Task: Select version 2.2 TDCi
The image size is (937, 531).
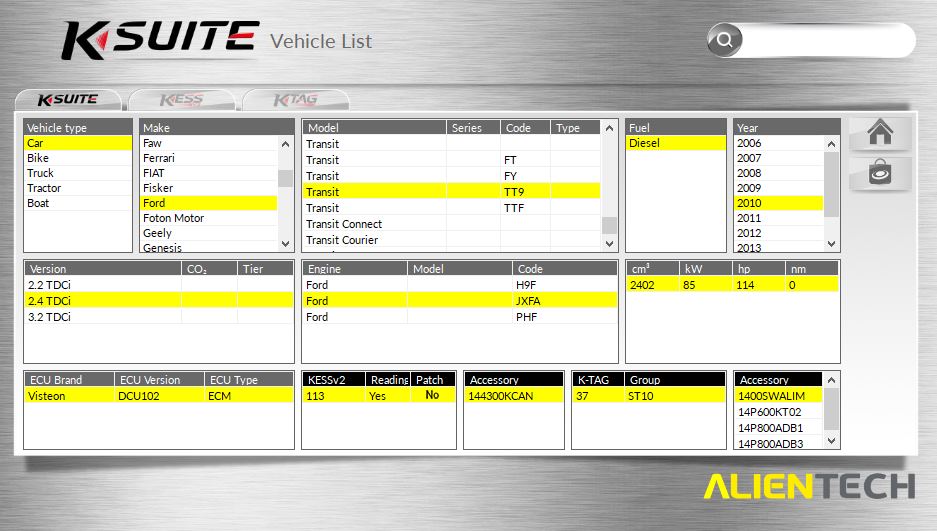Action: tap(159, 285)
